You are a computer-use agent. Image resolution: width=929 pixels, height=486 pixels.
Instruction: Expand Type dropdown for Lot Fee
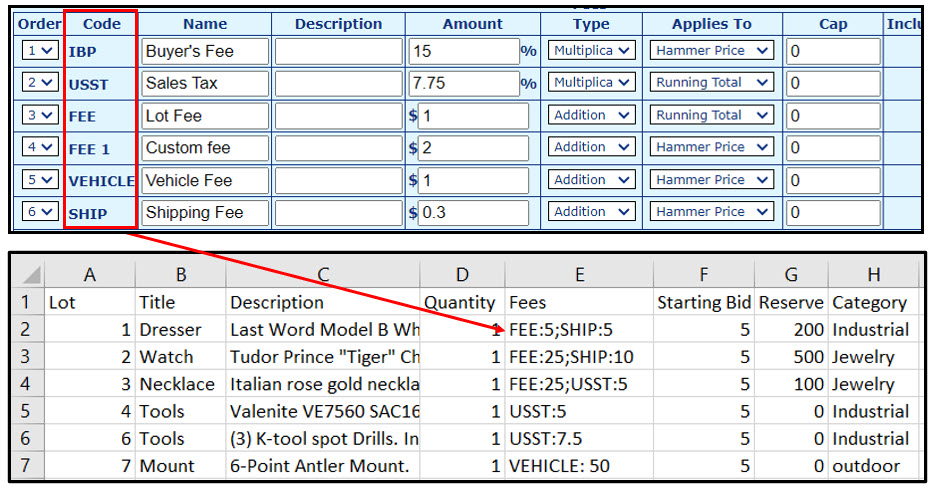click(x=591, y=115)
